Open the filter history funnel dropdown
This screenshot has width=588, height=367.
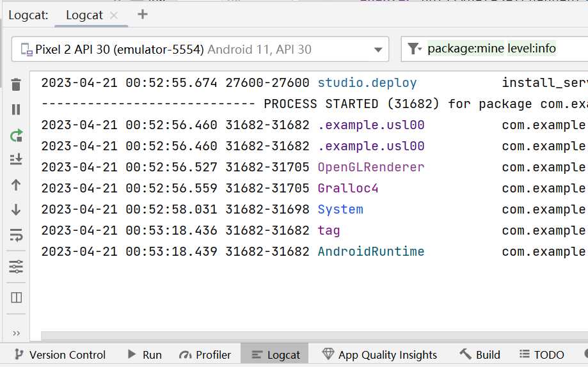(415, 49)
